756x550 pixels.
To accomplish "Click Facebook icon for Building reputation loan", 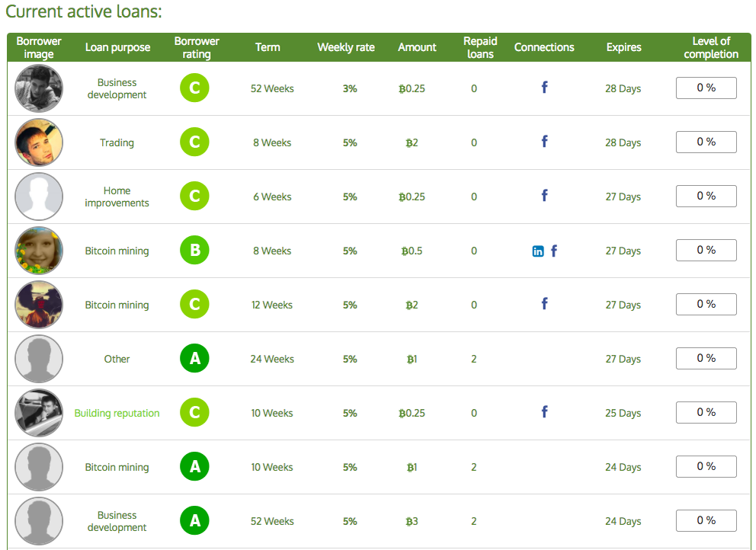I will [x=544, y=412].
